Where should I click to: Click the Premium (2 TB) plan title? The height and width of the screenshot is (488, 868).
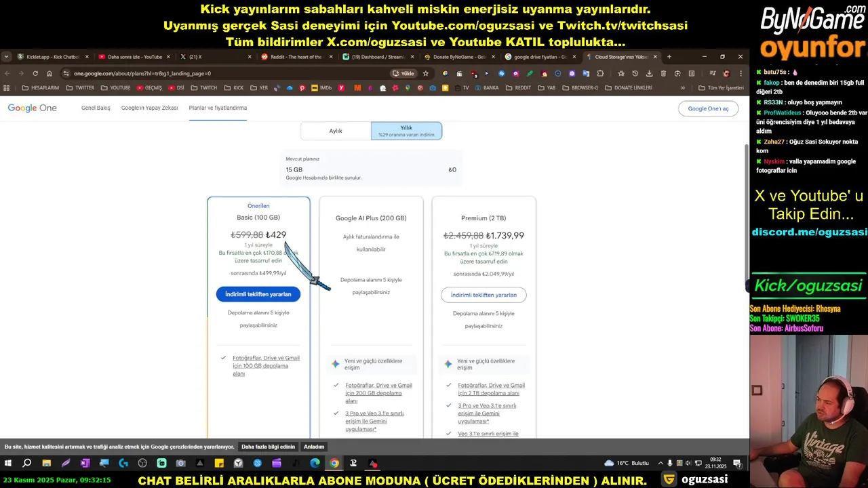click(484, 218)
